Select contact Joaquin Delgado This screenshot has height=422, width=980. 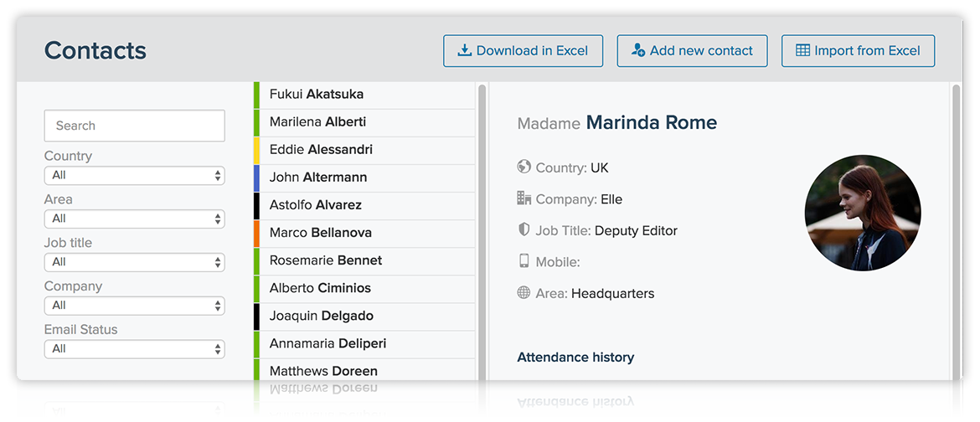point(365,316)
